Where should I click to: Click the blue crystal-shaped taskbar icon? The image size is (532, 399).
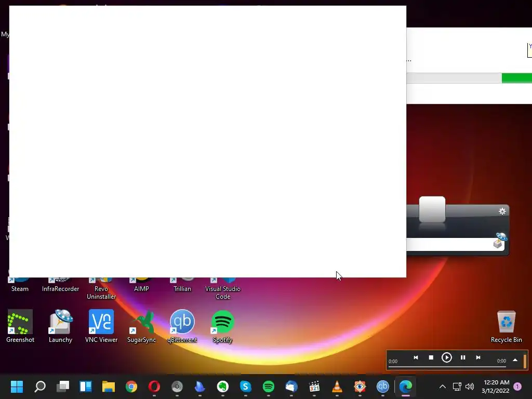click(200, 386)
